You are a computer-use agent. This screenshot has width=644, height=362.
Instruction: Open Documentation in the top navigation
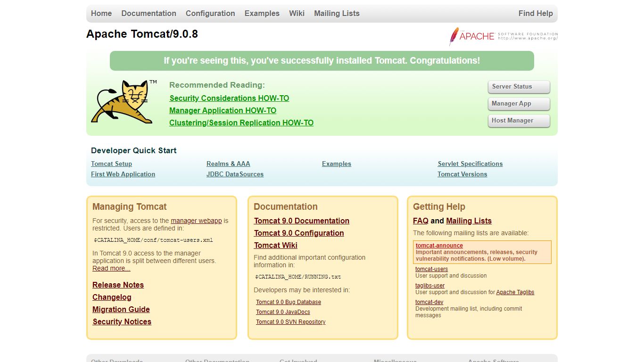[149, 13]
